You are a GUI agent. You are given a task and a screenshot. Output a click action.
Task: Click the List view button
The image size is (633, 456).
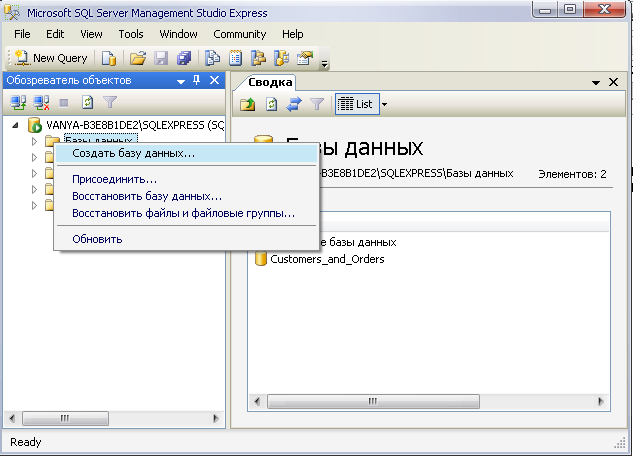357,104
